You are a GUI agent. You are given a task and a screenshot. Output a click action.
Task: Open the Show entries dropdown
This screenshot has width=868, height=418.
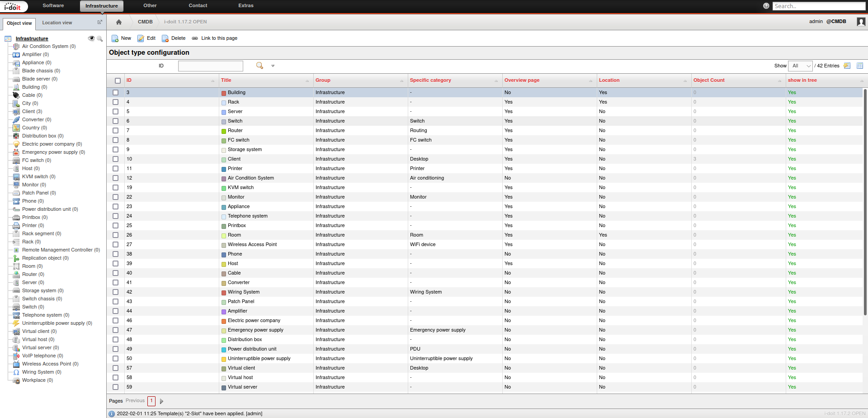coord(800,66)
